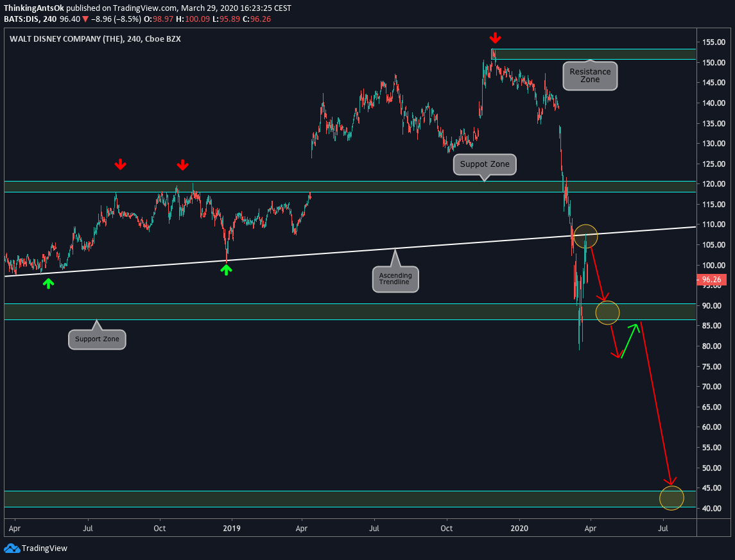
Task: Click the green band between 118 and 120
Action: pyautogui.click(x=350, y=187)
